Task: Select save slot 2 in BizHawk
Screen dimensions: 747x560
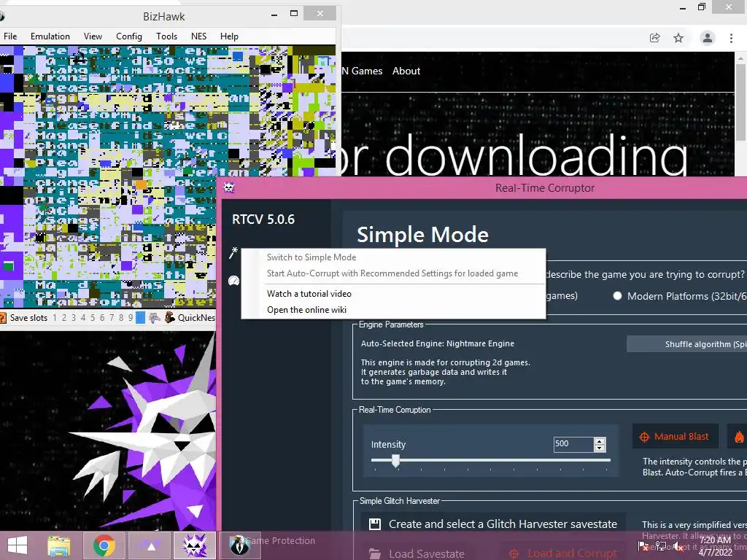Action: pyautogui.click(x=64, y=318)
